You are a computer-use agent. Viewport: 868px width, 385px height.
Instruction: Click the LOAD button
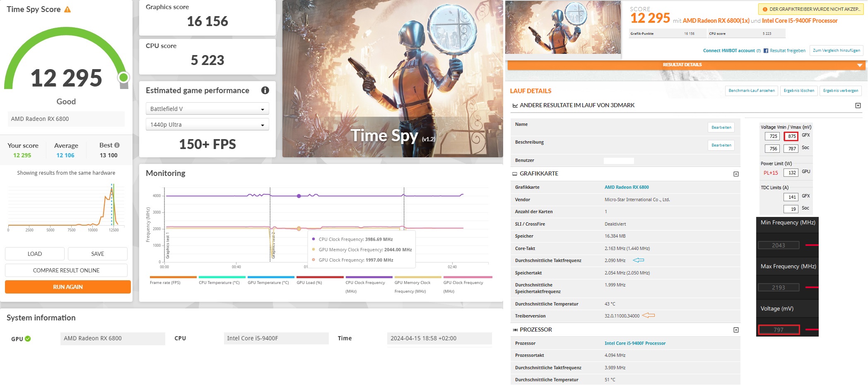click(35, 254)
